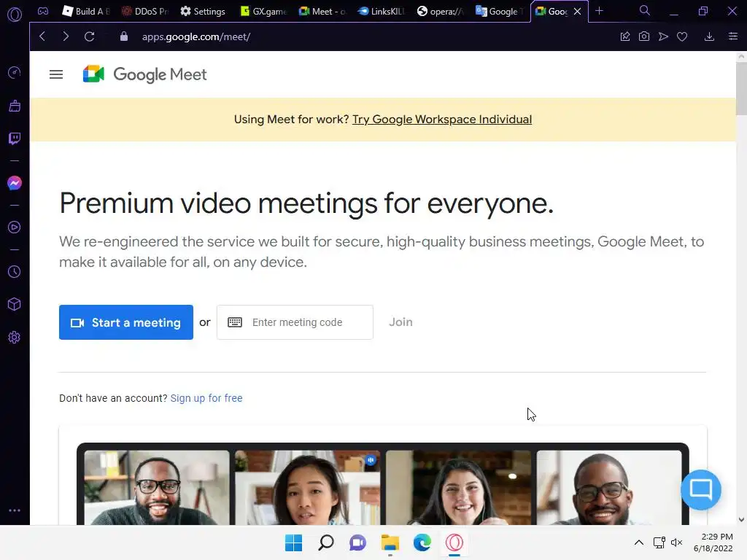This screenshot has width=747, height=560.
Task: Open Windows Start menu
Action: click(293, 542)
